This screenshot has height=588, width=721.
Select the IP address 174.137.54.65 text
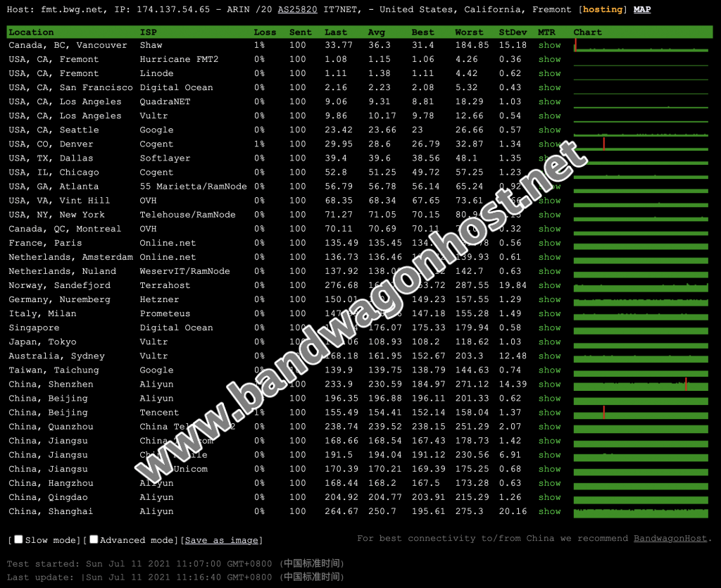[x=173, y=9]
